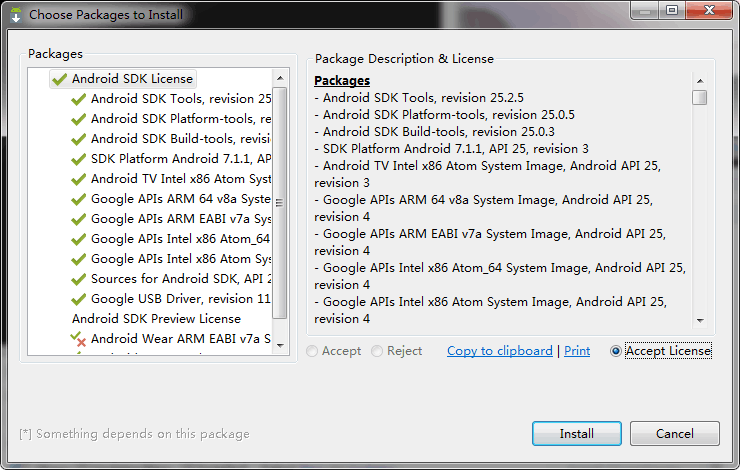Select Google APIs ARM 64 v8a row
This screenshot has height=470, width=740.
(171, 199)
